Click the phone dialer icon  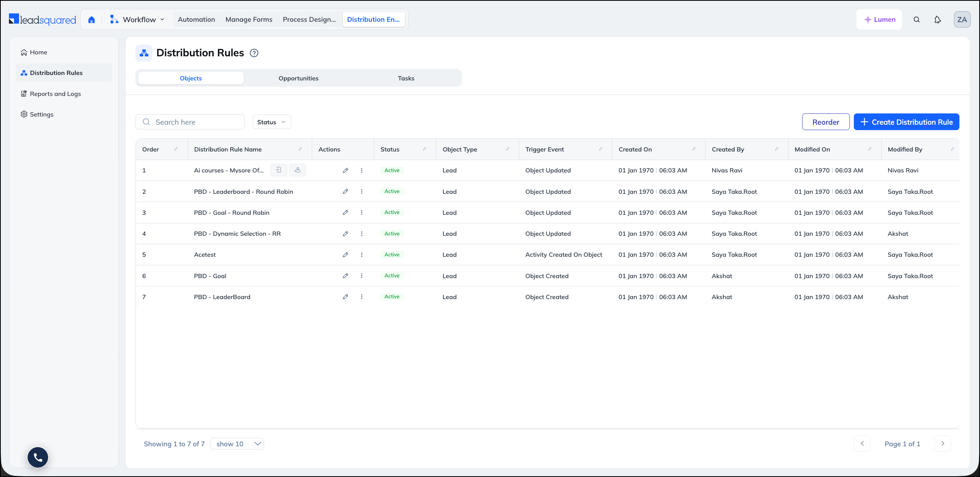[38, 457]
